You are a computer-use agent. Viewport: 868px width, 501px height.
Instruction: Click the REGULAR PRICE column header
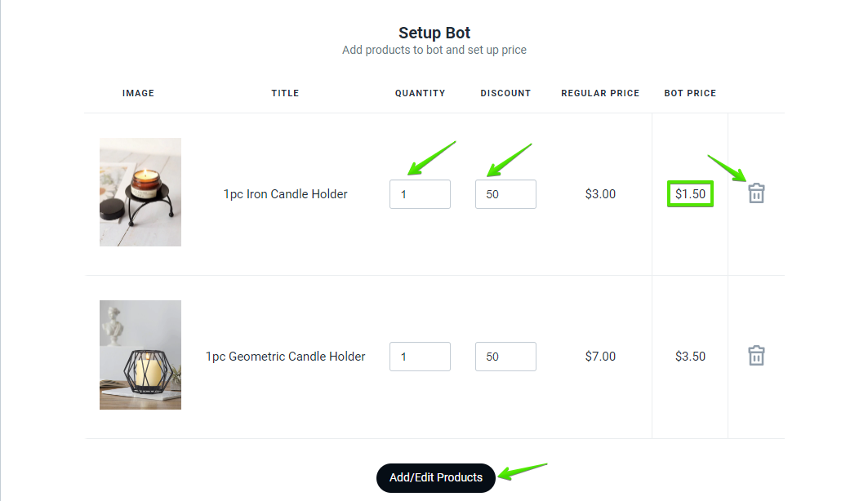600,93
